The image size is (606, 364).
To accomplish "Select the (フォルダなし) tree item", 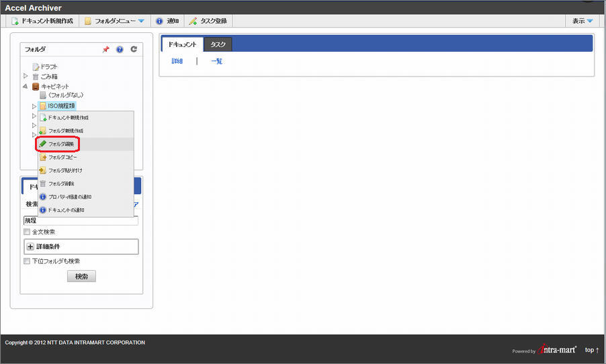I will (61, 95).
